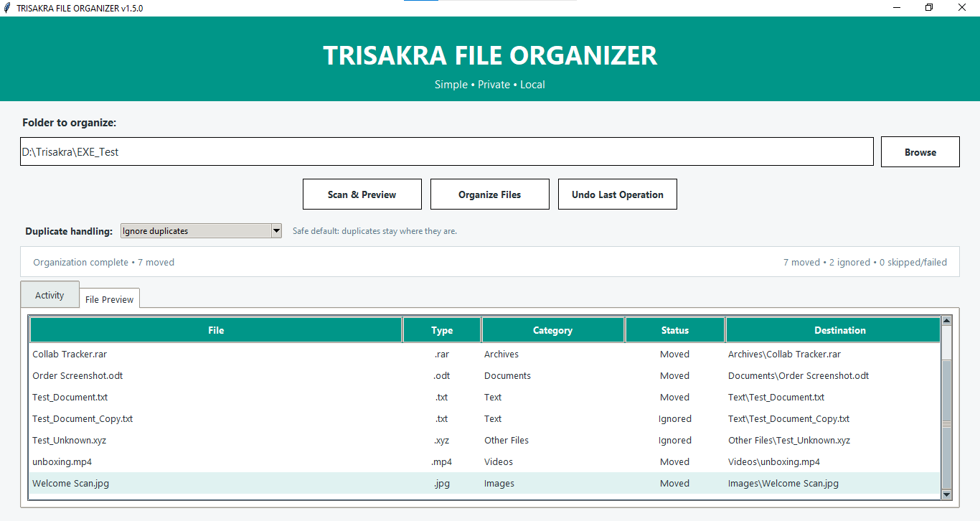Sort by the Type column header

click(x=442, y=330)
